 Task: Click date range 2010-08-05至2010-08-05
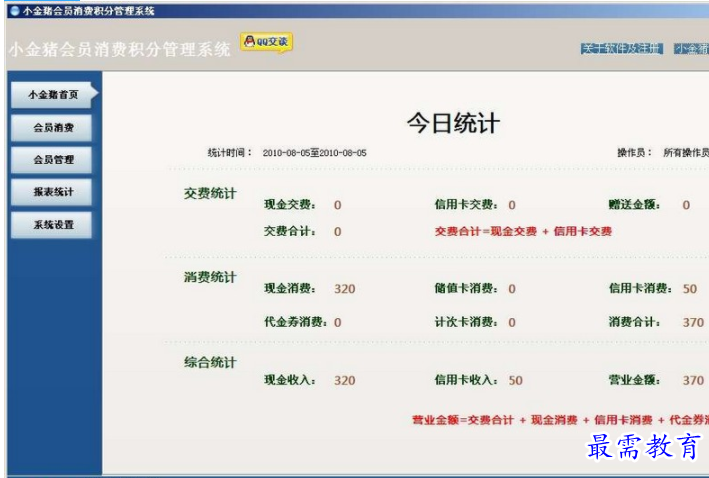click(315, 153)
